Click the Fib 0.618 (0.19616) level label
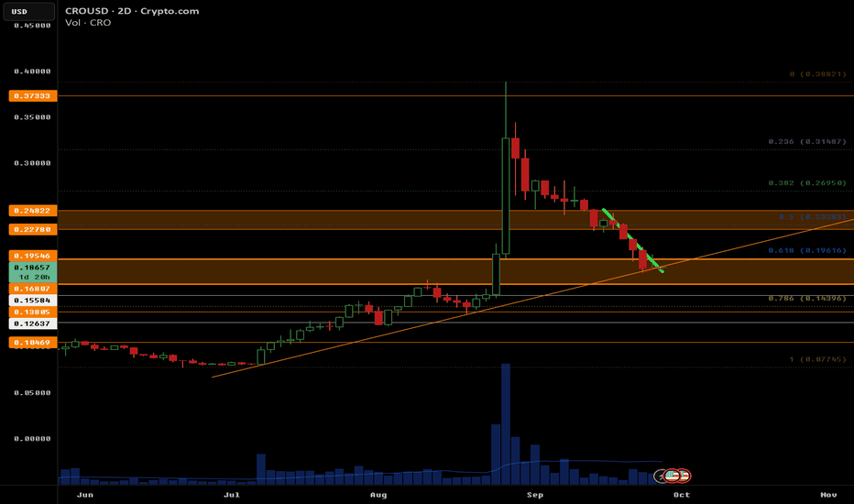The height and width of the screenshot is (504, 854). click(805, 249)
